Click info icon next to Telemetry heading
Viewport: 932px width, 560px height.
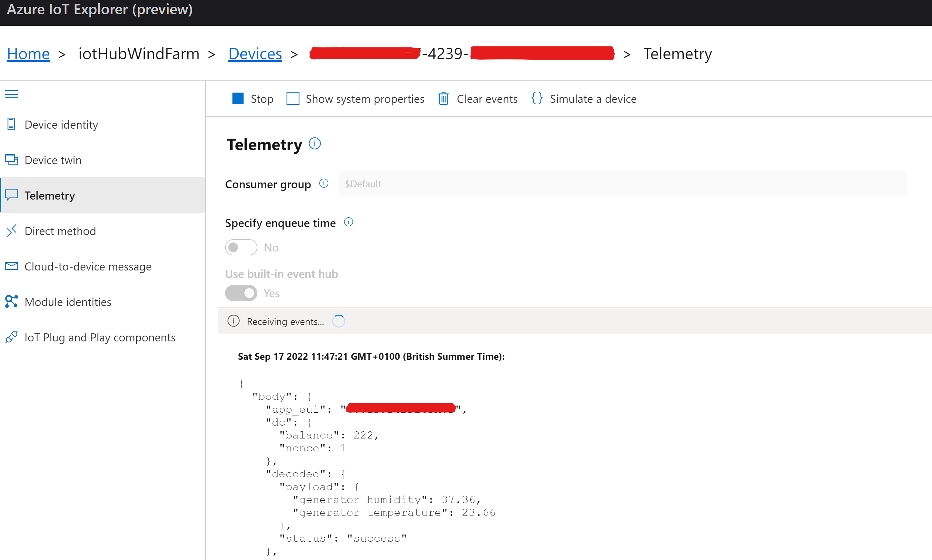[314, 143]
